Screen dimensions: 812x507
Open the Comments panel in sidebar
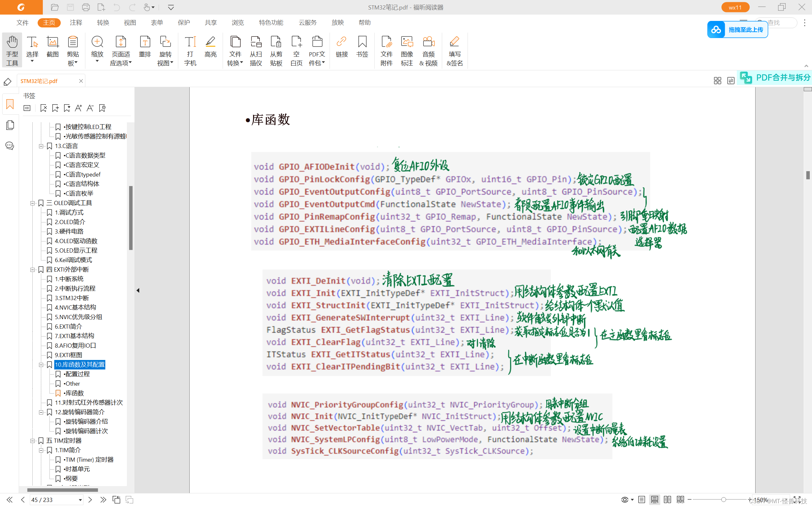[10, 146]
